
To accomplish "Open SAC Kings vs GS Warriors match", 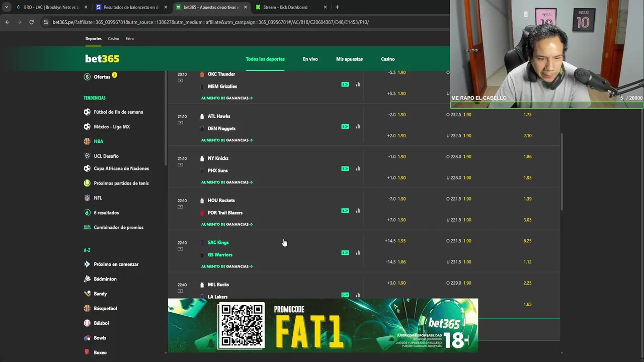I will click(x=220, y=248).
